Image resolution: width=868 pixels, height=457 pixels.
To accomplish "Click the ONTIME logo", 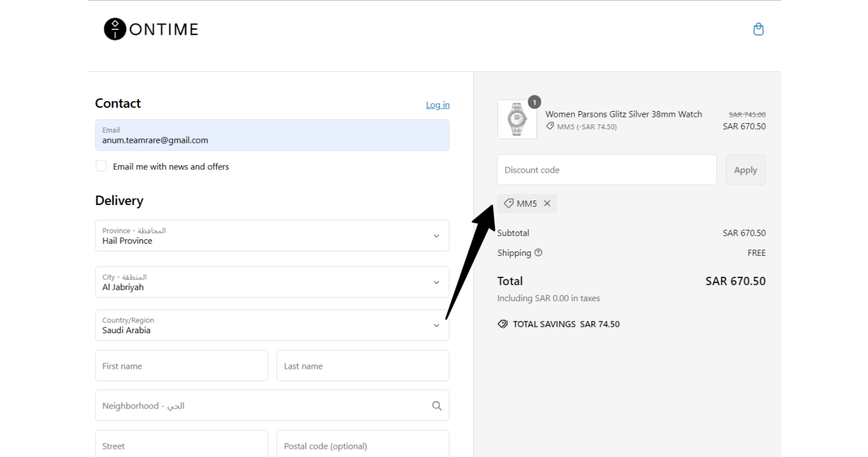I will (x=151, y=29).
